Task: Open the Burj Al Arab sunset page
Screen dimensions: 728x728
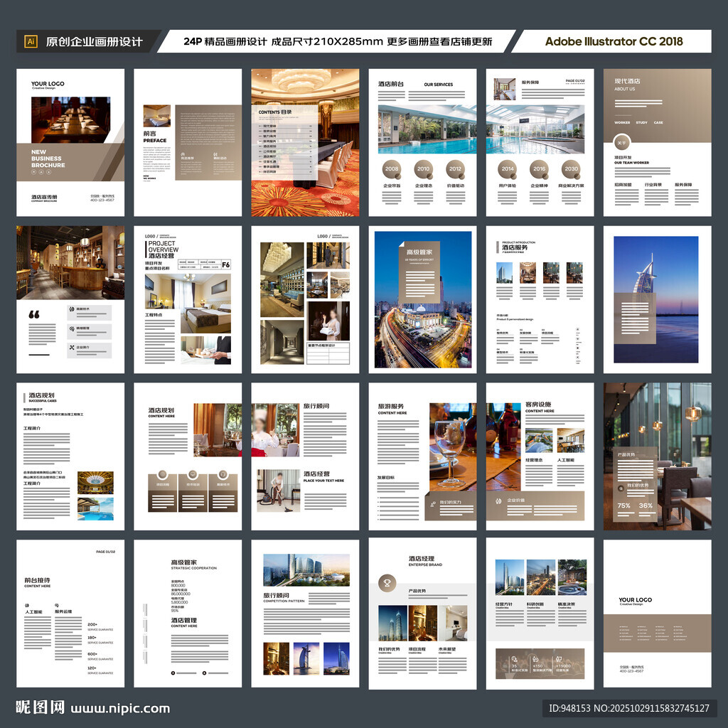Action: click(657, 299)
